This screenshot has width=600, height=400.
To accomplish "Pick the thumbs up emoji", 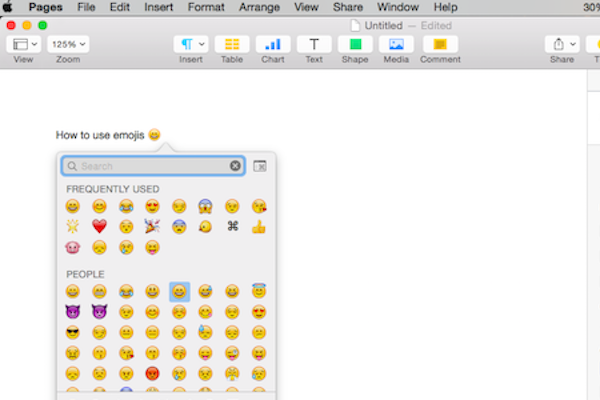I will click(259, 227).
